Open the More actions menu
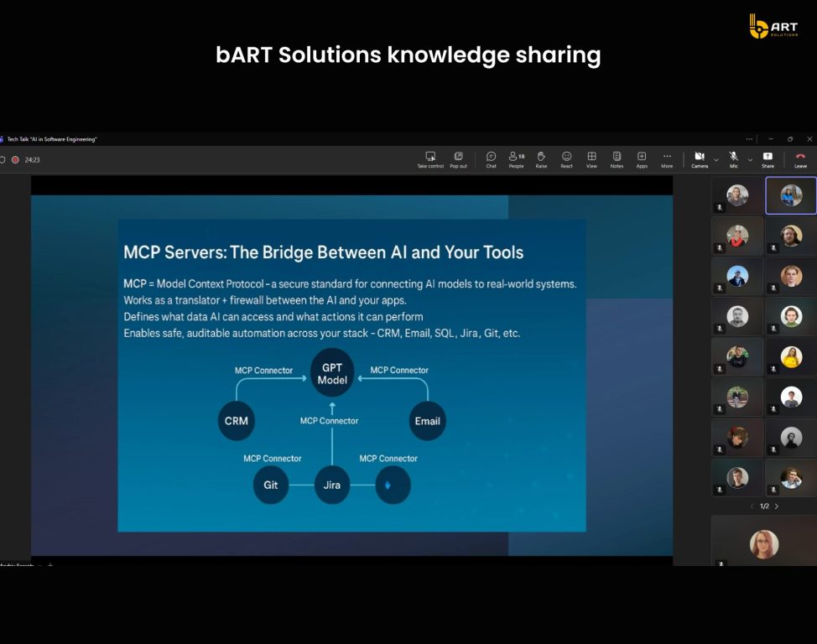Viewport: 817px width, 644px height. click(667, 159)
